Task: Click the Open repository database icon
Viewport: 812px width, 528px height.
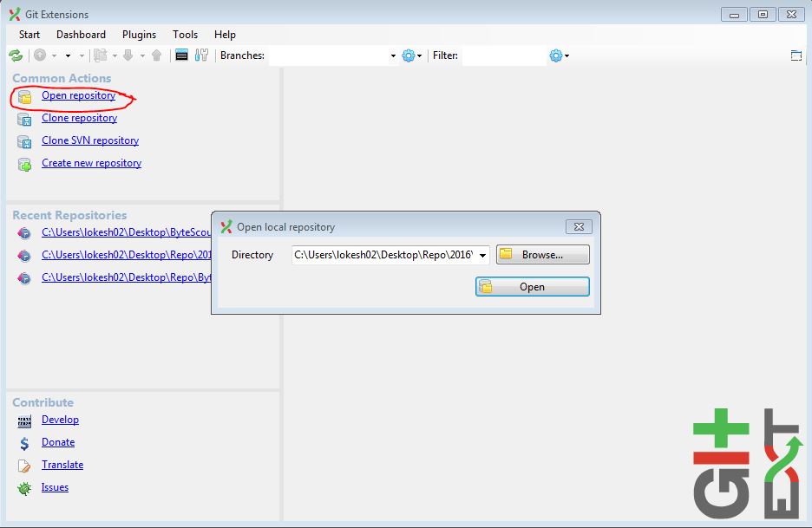Action: tap(24, 96)
